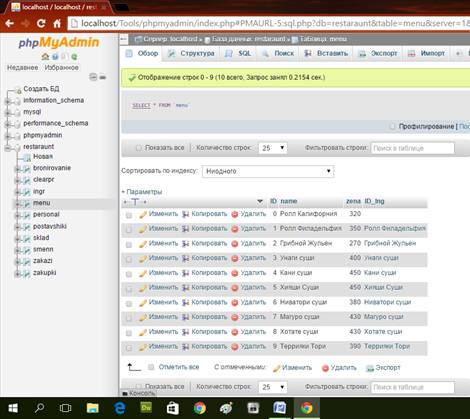Reload the page with the refresh icon
Viewport: 470px width, 419px height.
coord(41,23)
